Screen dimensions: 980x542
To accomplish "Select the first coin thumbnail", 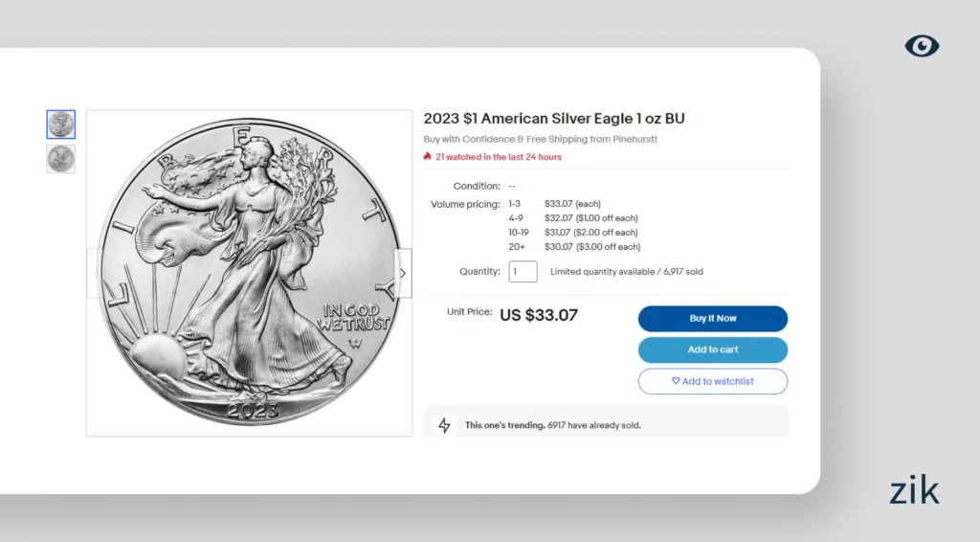I will [60, 124].
